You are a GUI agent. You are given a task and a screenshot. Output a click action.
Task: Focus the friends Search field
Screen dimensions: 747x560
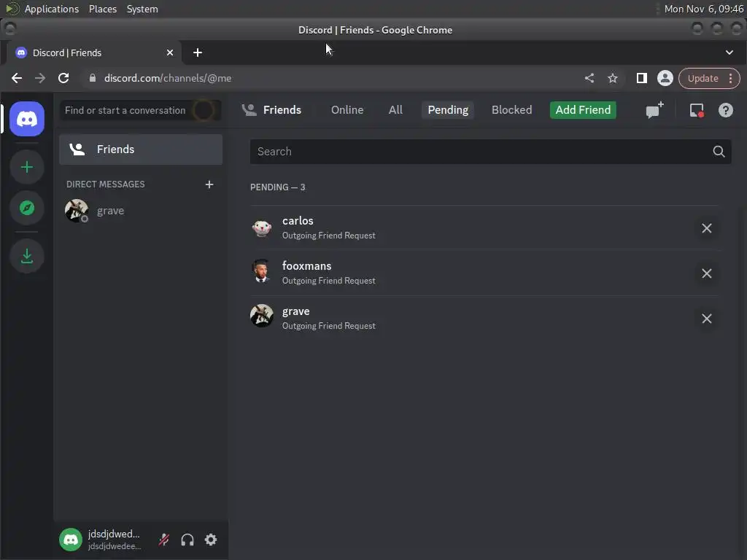click(x=490, y=152)
